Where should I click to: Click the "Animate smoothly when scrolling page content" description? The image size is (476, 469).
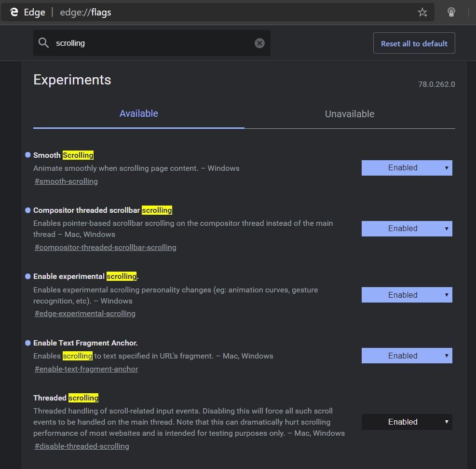click(136, 168)
